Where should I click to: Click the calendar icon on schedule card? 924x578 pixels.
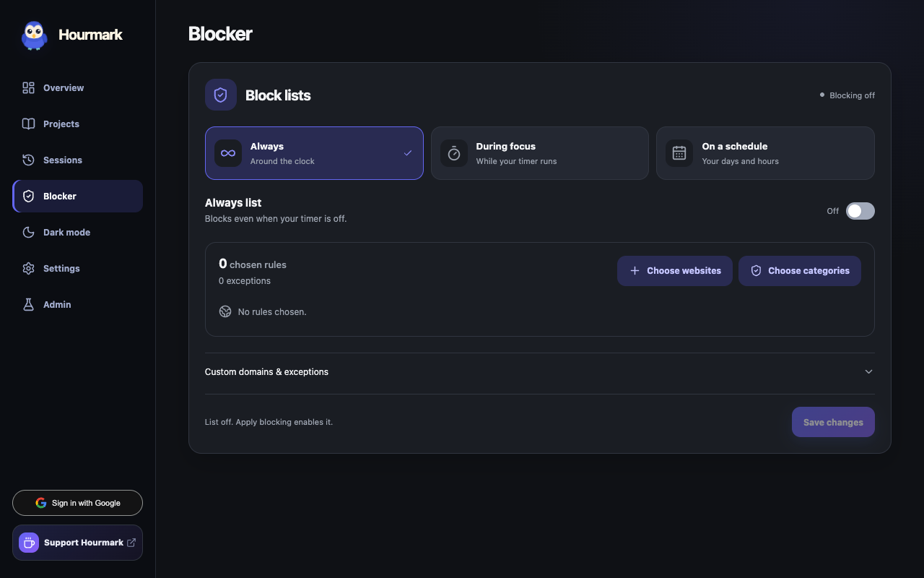pyautogui.click(x=679, y=153)
